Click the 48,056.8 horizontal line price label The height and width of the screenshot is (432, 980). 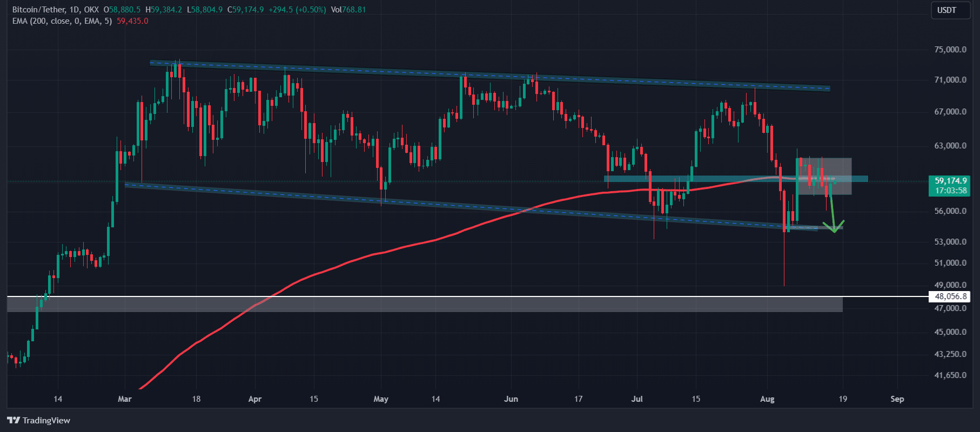point(950,296)
